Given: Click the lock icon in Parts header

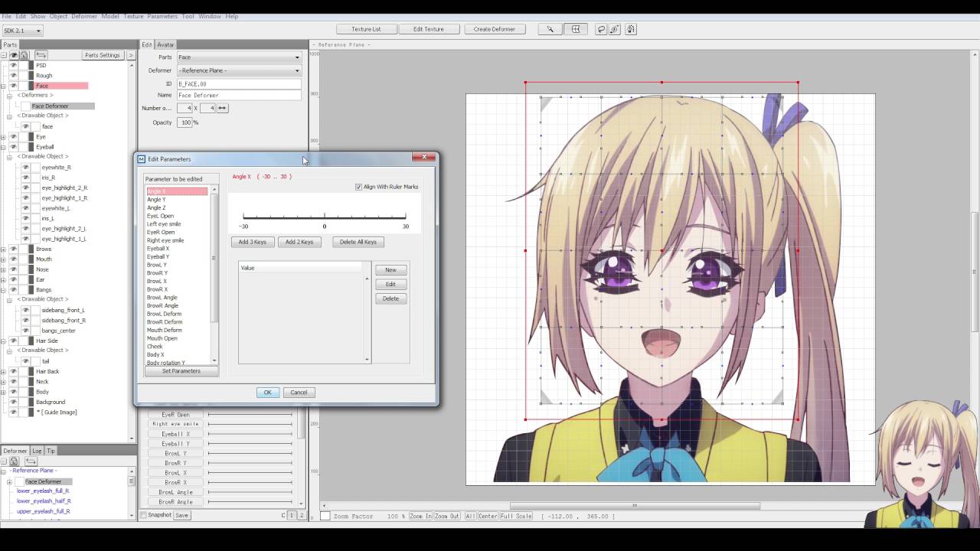Looking at the screenshot, I should point(24,55).
